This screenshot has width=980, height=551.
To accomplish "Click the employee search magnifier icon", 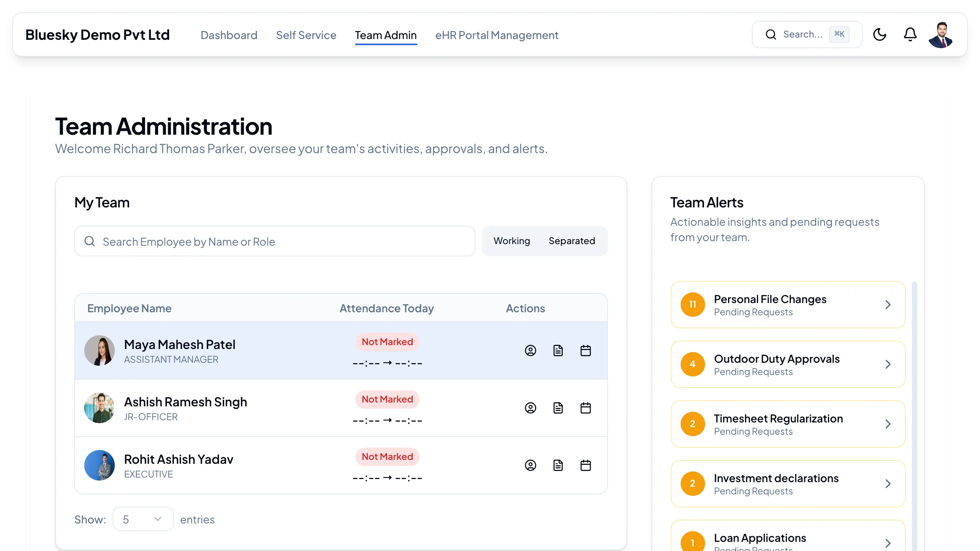I will 90,241.
